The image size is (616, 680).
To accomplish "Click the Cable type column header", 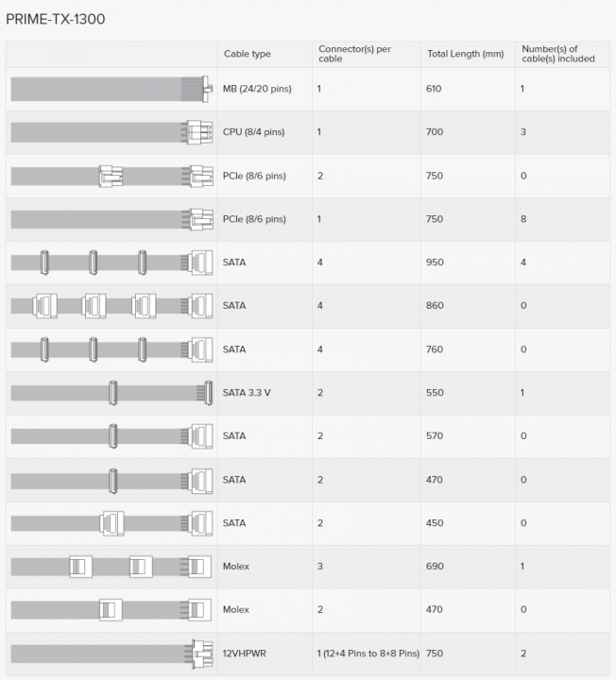I will tap(247, 54).
